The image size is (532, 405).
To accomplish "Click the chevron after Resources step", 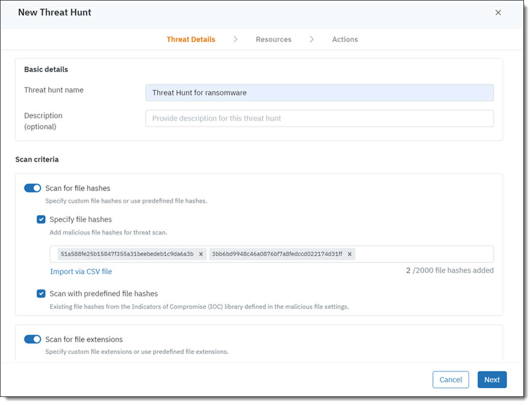I will 312,40.
